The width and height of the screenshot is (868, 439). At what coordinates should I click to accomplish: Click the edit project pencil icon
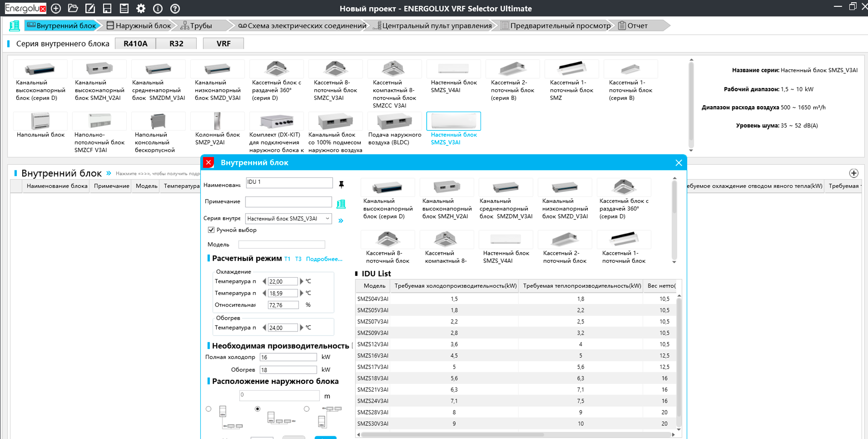click(x=90, y=8)
